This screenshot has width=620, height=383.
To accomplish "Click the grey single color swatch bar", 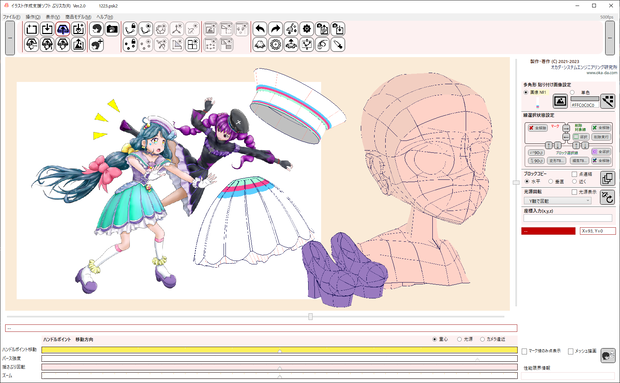I will click(584, 99).
